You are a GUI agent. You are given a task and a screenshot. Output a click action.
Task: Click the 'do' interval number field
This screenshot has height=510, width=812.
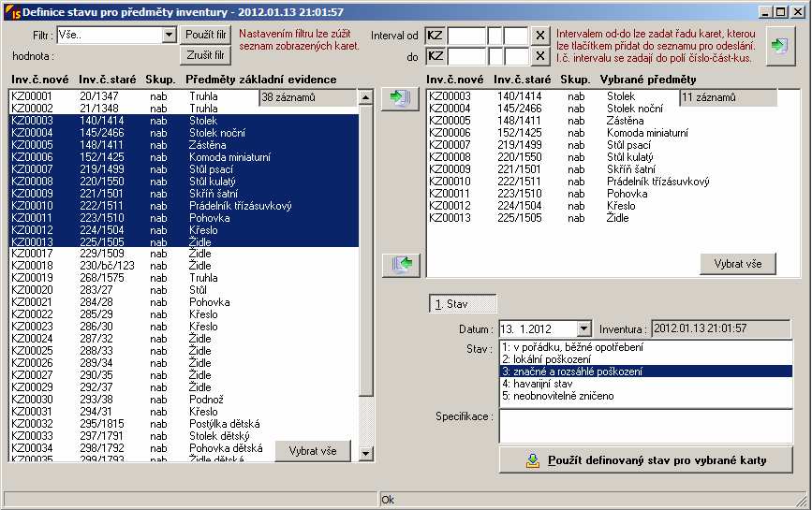tap(466, 56)
